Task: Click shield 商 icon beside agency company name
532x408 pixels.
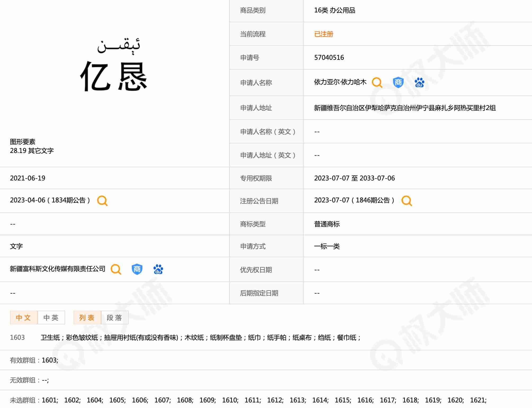Action: coord(137,269)
